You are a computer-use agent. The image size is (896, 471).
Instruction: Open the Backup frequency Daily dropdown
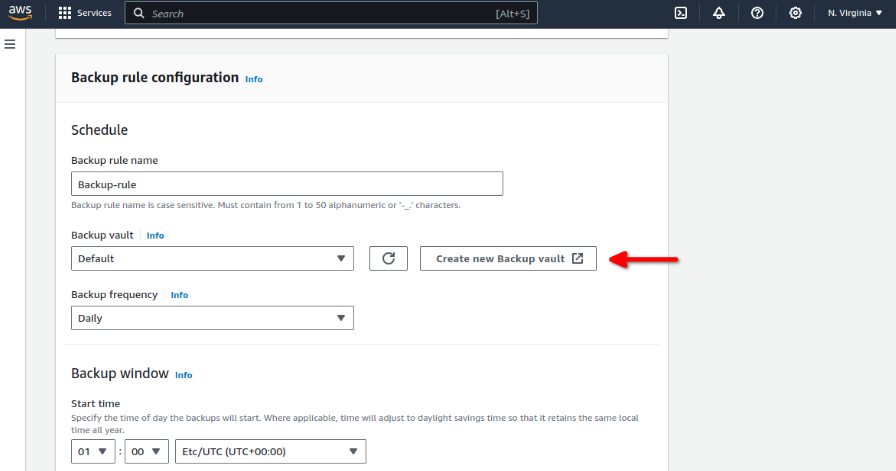click(213, 318)
